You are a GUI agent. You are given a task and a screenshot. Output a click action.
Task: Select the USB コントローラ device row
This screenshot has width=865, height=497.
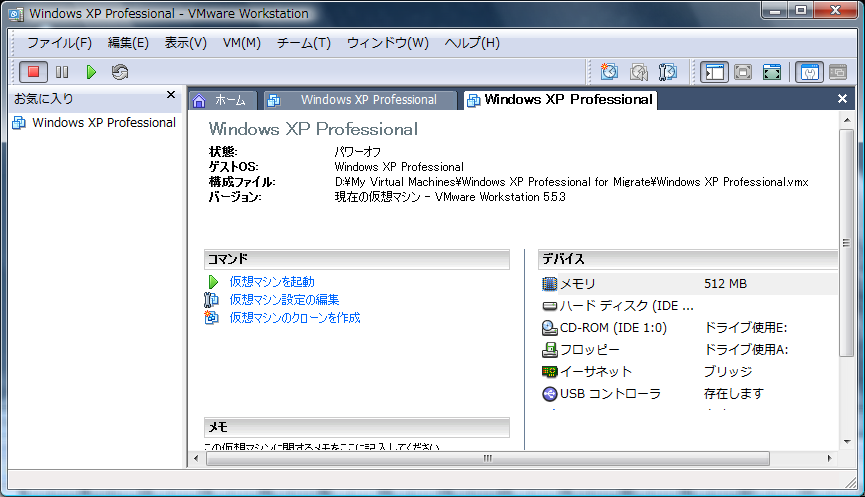click(688, 394)
